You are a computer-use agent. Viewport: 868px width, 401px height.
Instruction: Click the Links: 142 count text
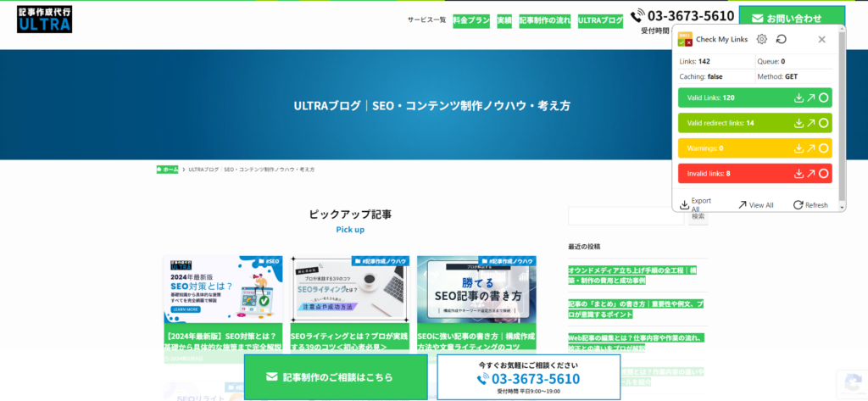pyautogui.click(x=695, y=62)
